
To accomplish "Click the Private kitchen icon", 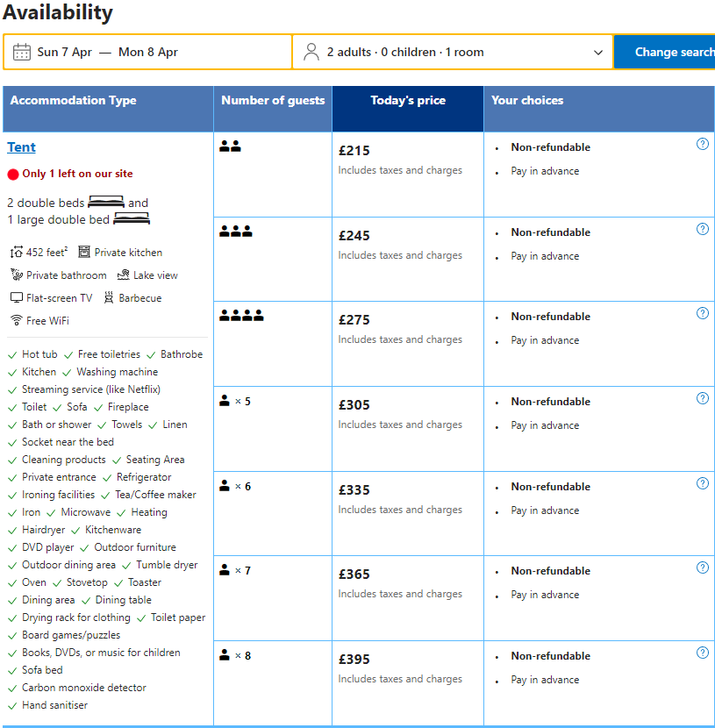I will tap(84, 253).
